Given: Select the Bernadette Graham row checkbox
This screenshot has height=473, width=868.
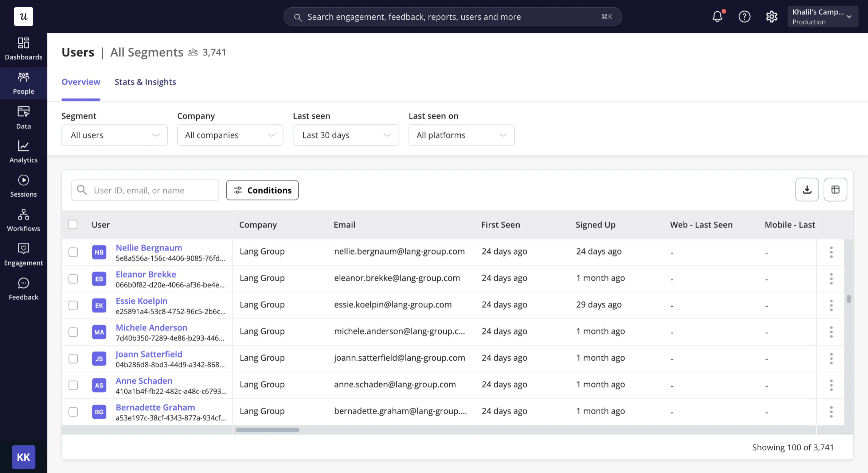Looking at the screenshot, I should (73, 412).
